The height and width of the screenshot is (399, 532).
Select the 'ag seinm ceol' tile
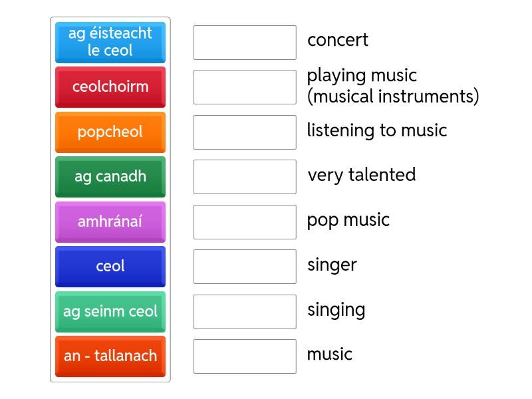point(110,311)
